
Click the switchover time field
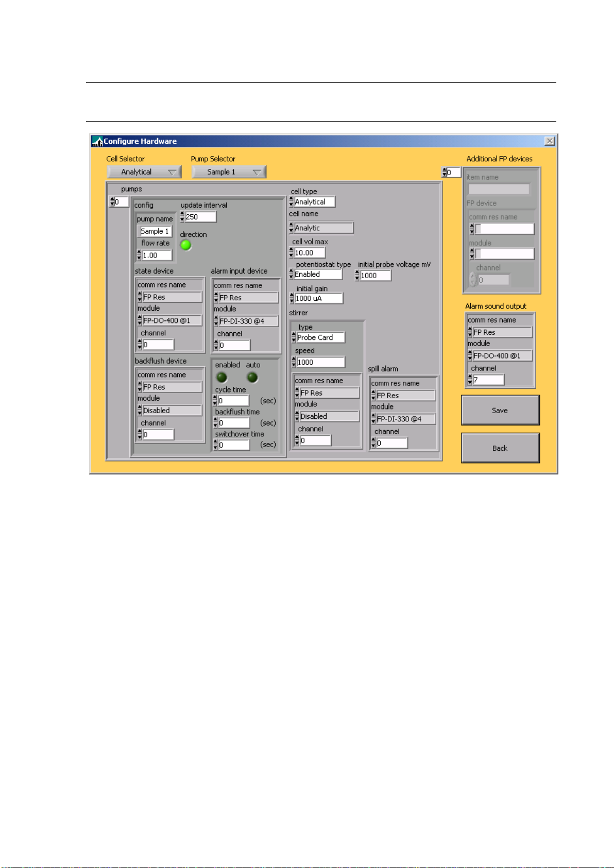point(234,445)
